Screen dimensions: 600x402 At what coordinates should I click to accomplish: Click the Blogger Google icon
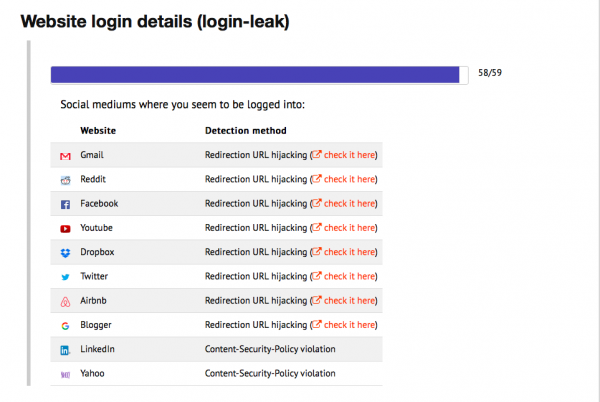click(x=65, y=326)
